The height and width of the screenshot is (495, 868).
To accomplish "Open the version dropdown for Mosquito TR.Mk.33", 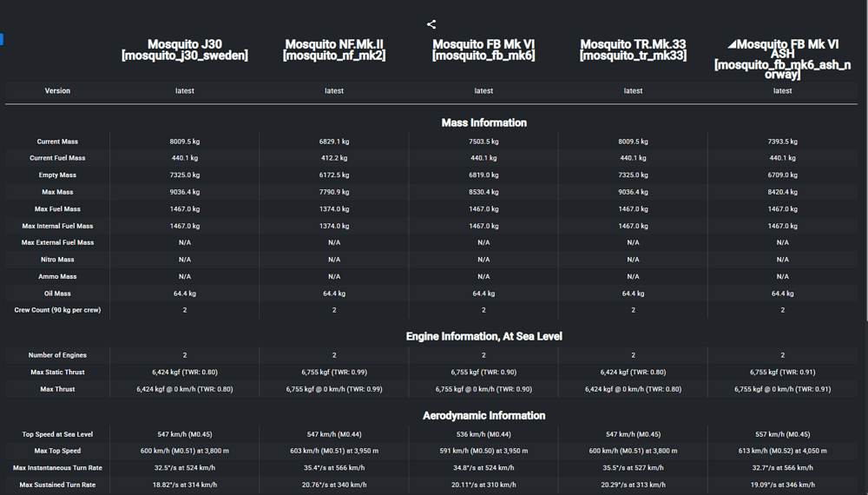I will 633,91.
